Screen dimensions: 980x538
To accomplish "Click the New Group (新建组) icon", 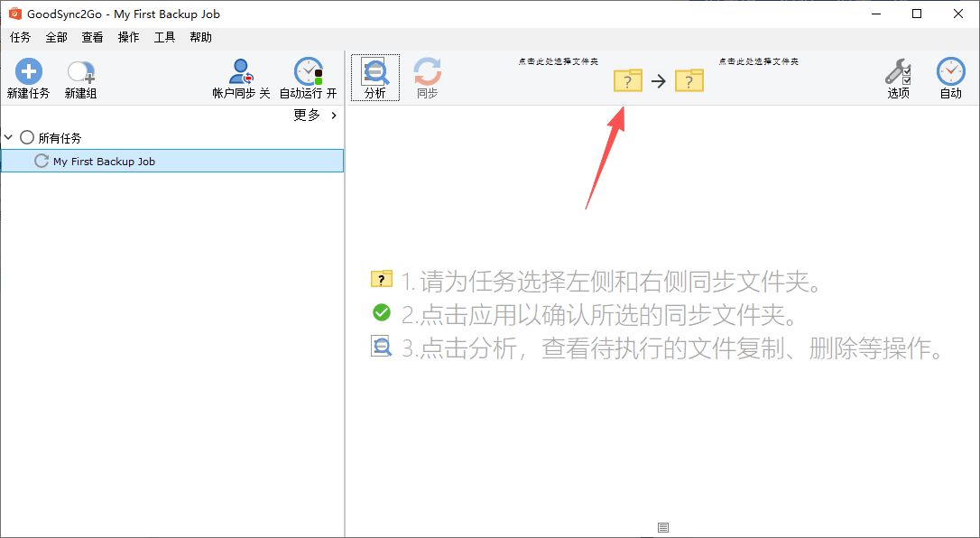I will pos(80,72).
